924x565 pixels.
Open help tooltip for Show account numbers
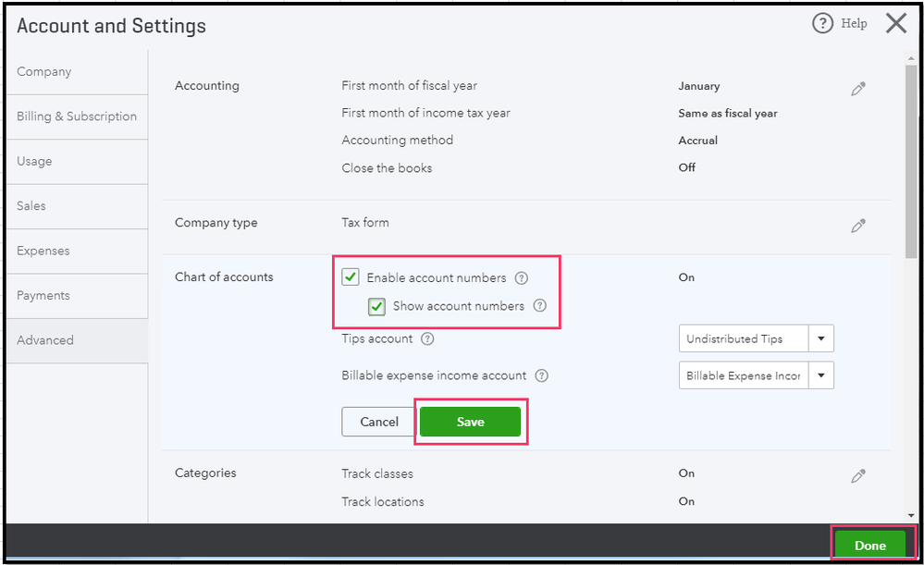point(540,306)
